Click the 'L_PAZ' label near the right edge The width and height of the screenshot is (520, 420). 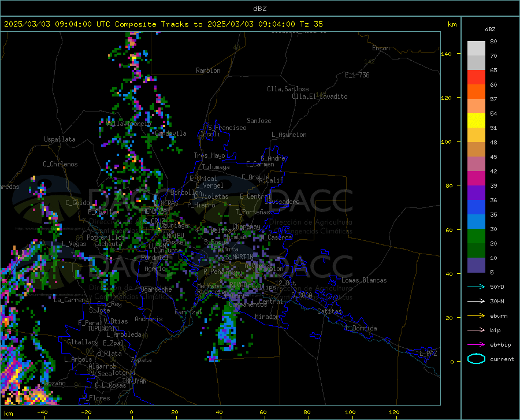(428, 354)
